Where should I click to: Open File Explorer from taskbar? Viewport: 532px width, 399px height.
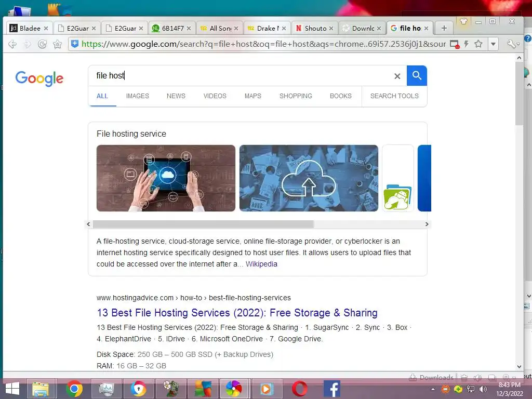(41, 389)
